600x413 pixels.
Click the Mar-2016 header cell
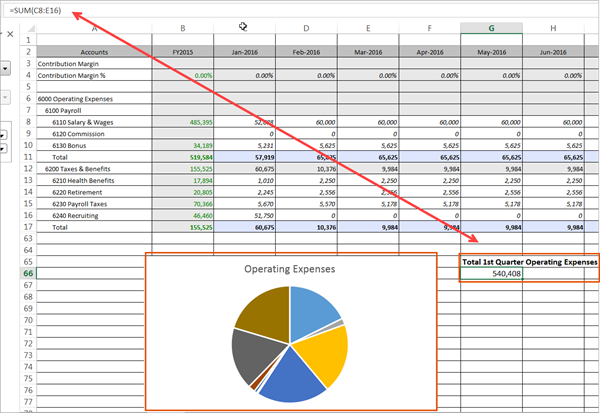pos(368,52)
